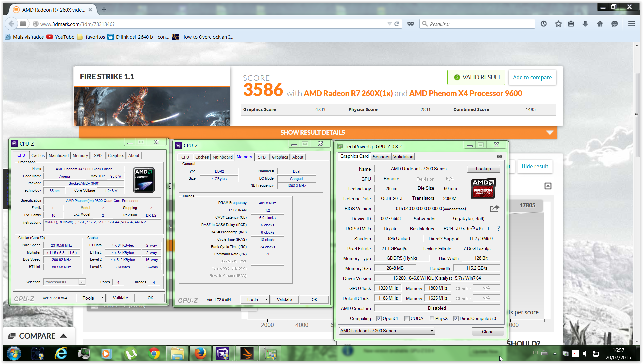Screen dimensions: 643x364
Task: Switch to Sensors tab in GPU-Z
Action: coord(381,157)
